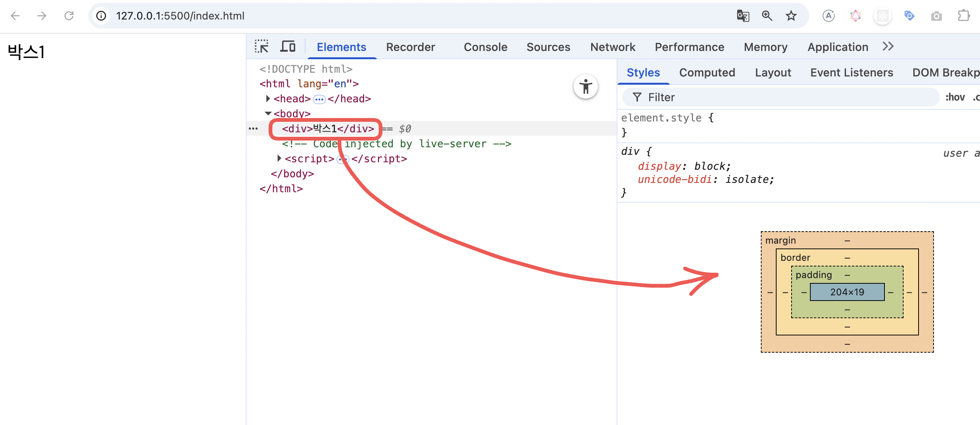Open the Recorder panel
The width and height of the screenshot is (980, 425).
point(410,47)
